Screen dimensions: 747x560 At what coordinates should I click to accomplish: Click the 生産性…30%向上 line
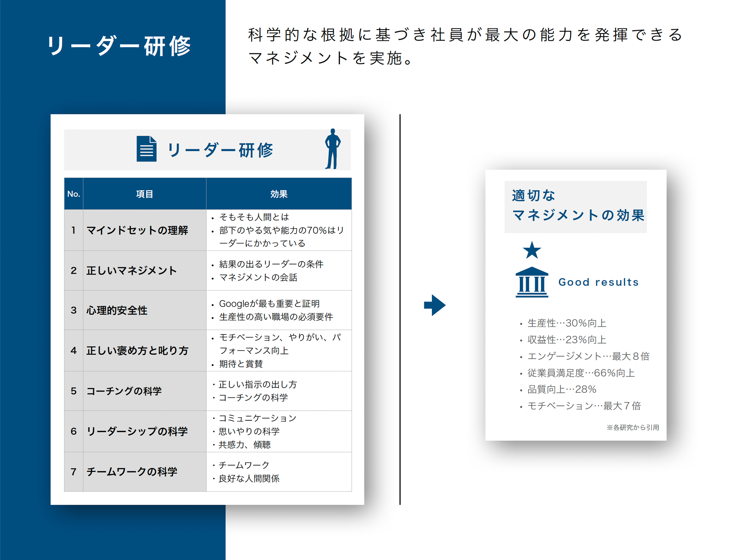point(566,323)
